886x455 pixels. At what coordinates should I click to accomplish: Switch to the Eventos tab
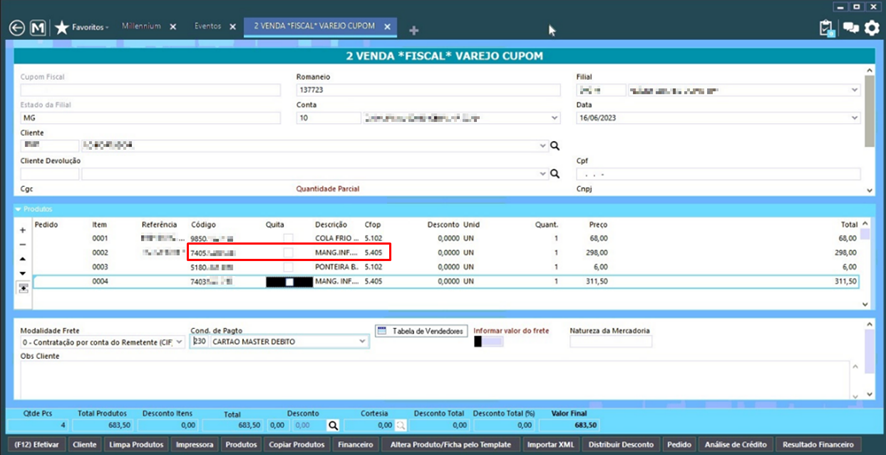click(208, 27)
